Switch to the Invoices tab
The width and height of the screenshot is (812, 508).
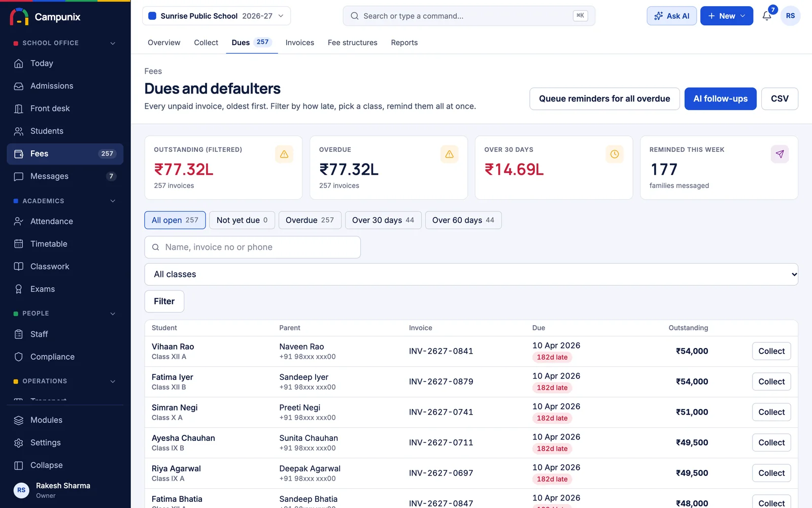click(300, 43)
